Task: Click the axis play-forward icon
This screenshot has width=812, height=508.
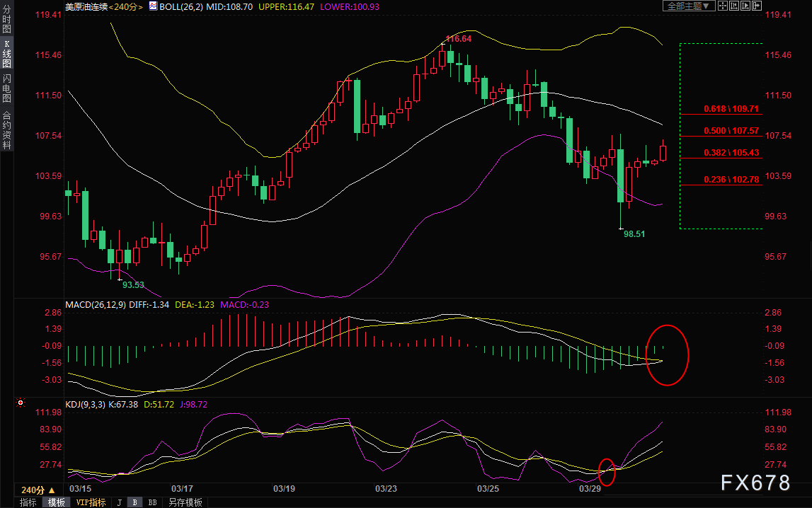Action: click(x=745, y=6)
